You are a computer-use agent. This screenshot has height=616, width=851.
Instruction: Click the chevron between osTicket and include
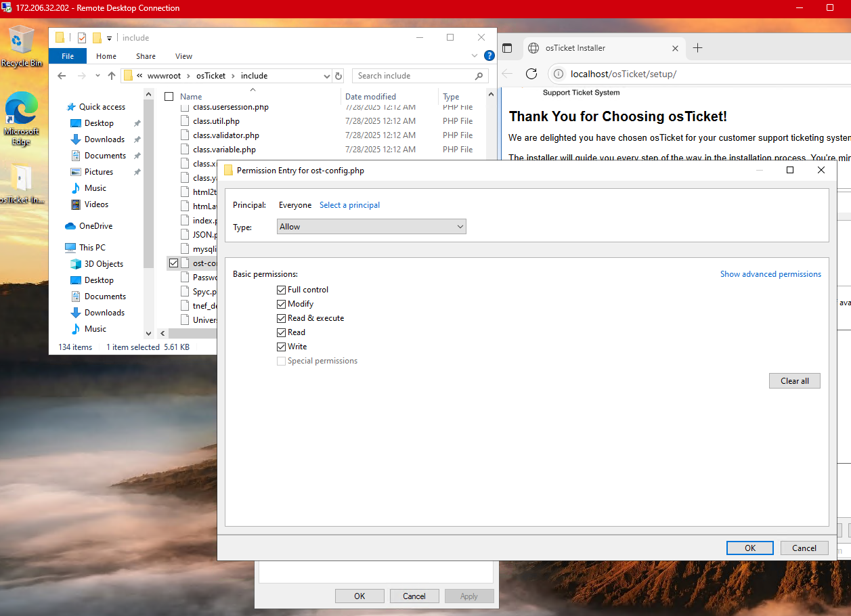pyautogui.click(x=234, y=76)
